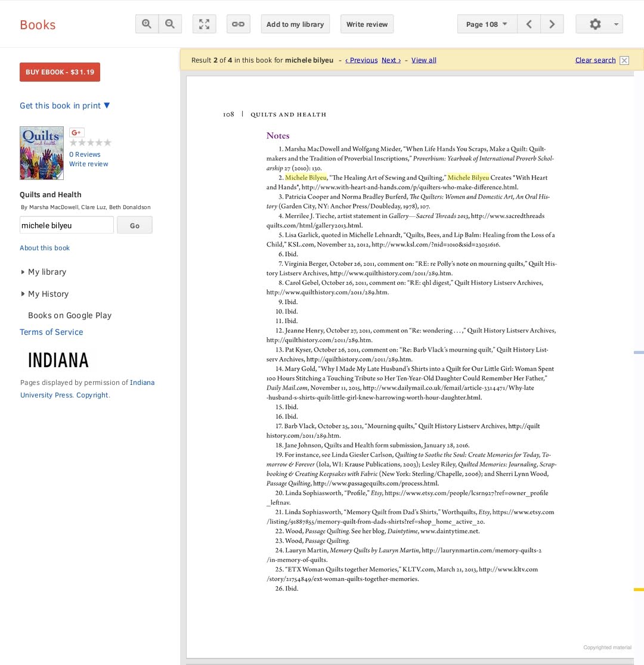Expand the My library section
Screen dimensions: 644x665
(47, 272)
